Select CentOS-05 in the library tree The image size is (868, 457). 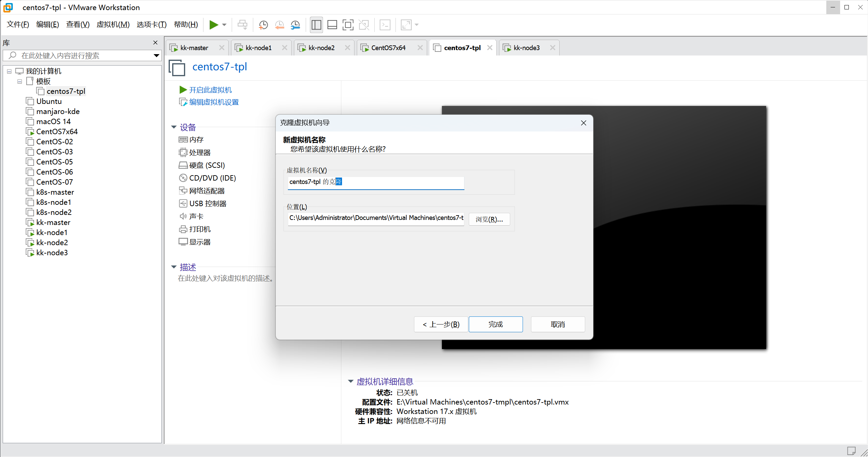[x=54, y=162]
